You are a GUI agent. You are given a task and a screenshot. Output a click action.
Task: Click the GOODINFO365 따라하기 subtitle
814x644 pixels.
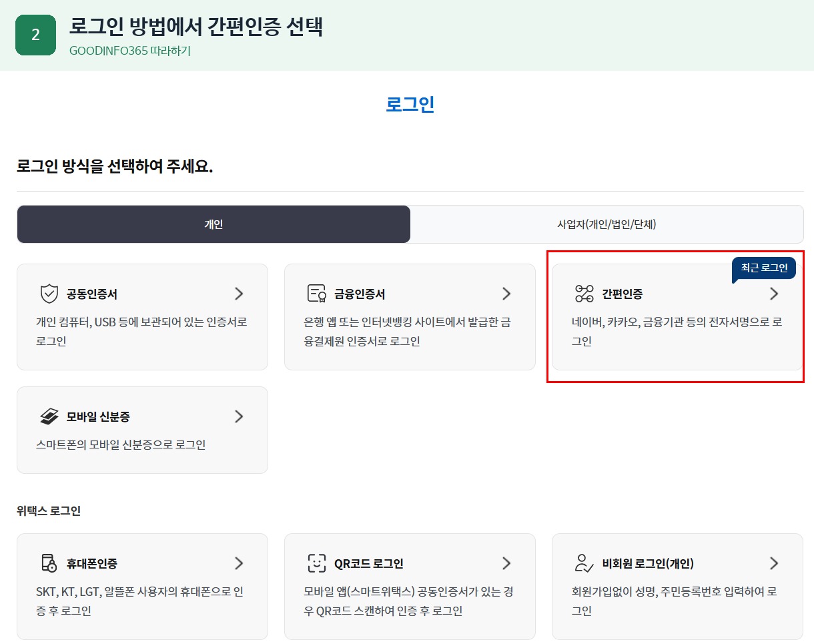130,51
